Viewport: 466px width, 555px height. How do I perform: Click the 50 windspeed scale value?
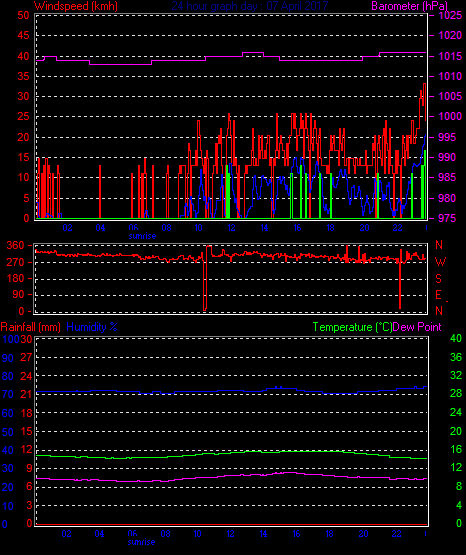[x=23, y=15]
